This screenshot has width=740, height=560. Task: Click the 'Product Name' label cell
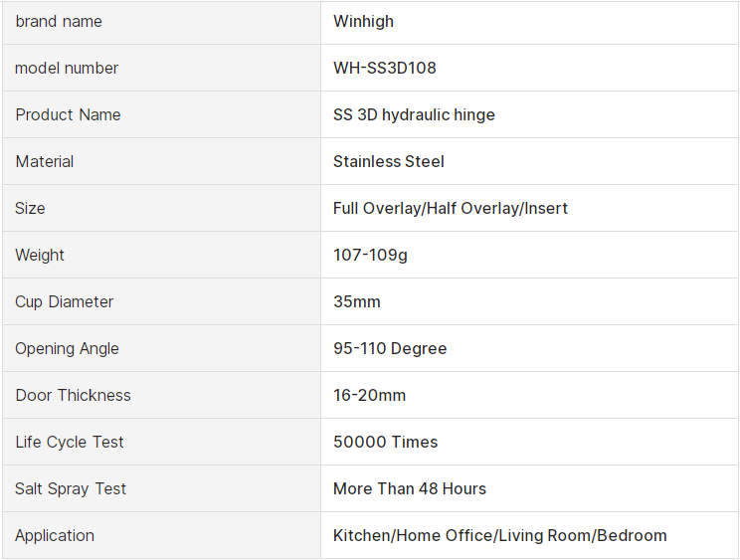tap(68, 114)
